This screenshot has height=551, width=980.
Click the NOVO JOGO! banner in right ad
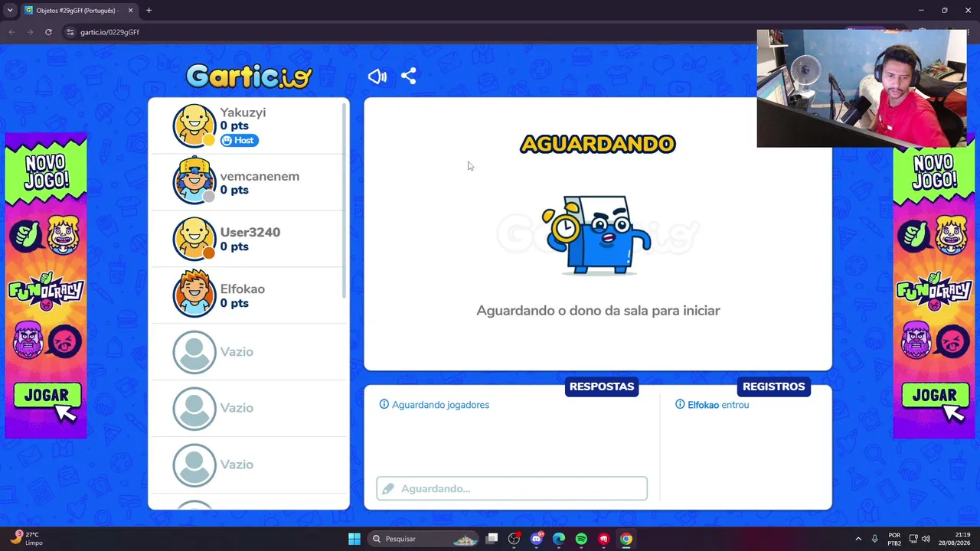click(934, 172)
